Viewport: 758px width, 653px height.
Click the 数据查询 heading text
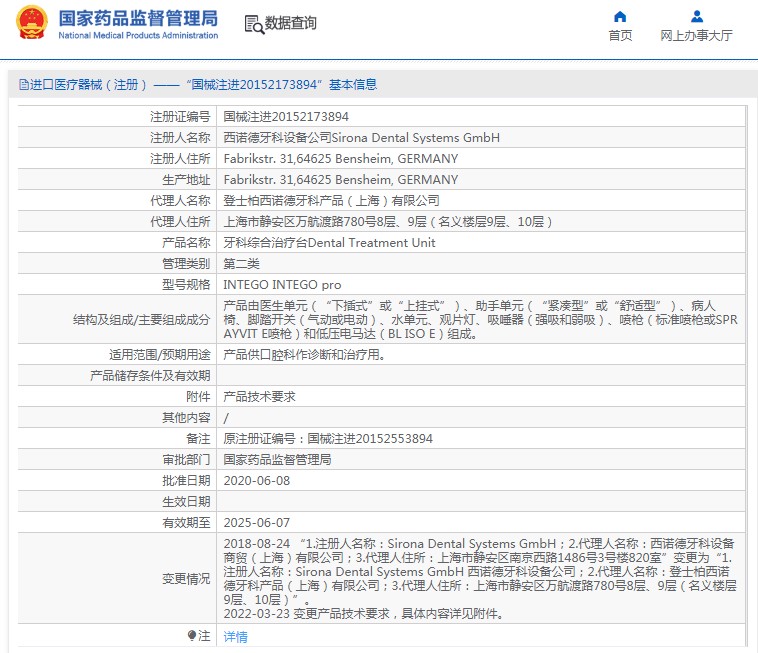pos(291,23)
